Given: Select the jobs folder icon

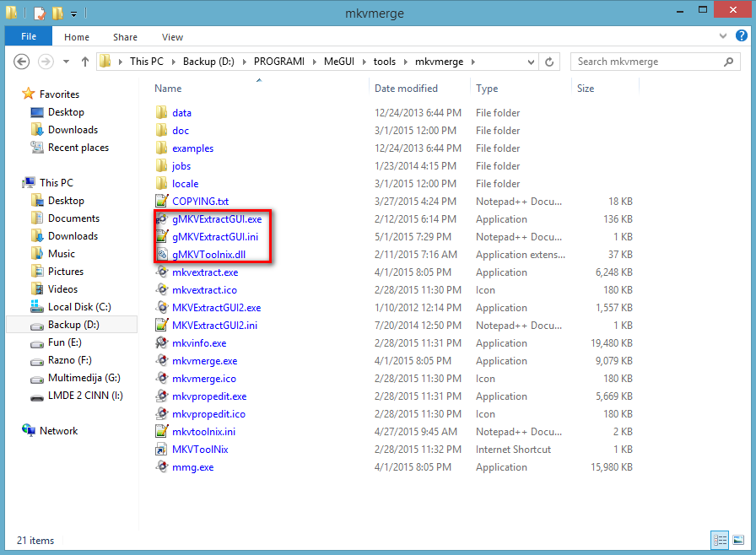Looking at the screenshot, I should (161, 165).
